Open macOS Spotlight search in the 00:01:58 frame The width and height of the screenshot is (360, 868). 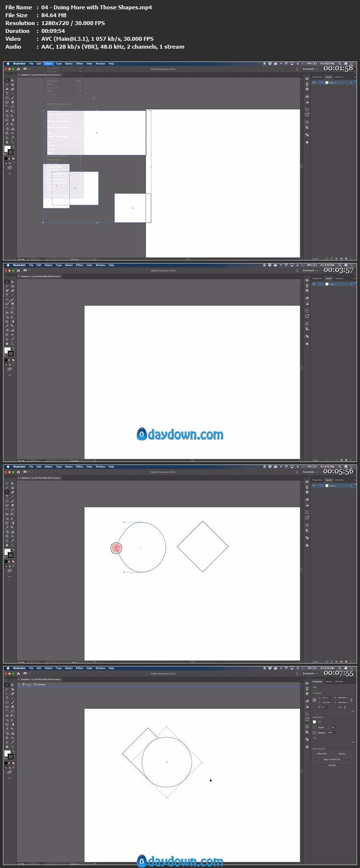340,63
